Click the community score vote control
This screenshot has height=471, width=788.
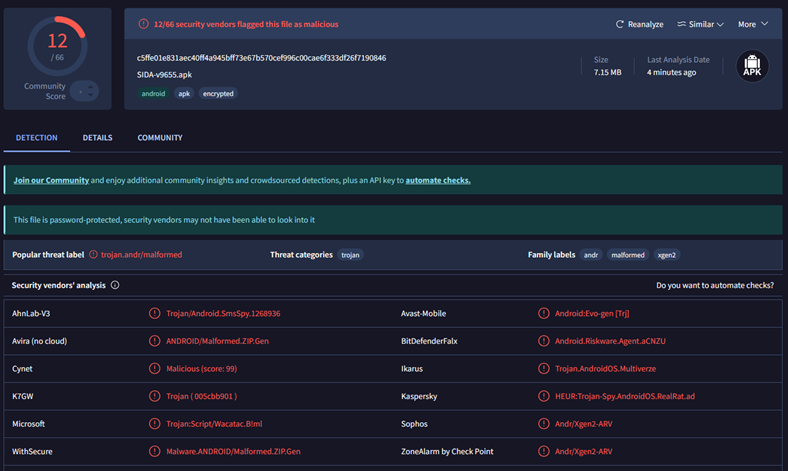[x=84, y=91]
